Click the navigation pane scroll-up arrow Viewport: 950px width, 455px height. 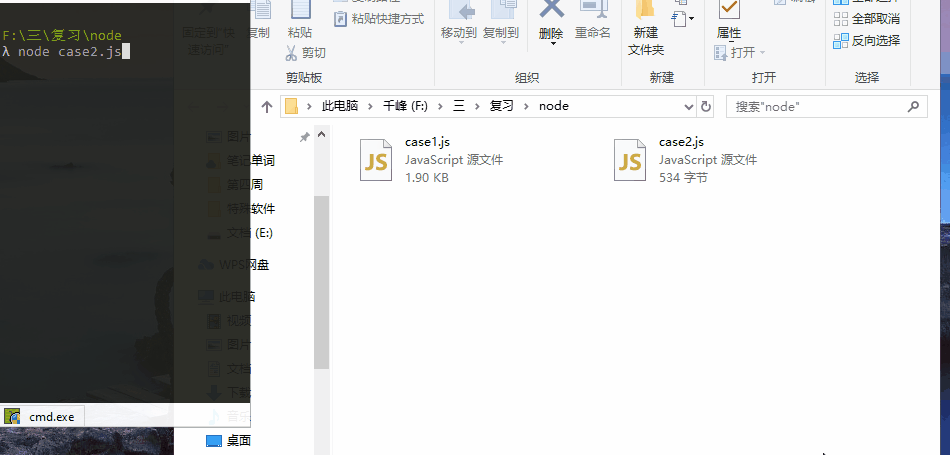pyautogui.click(x=321, y=135)
